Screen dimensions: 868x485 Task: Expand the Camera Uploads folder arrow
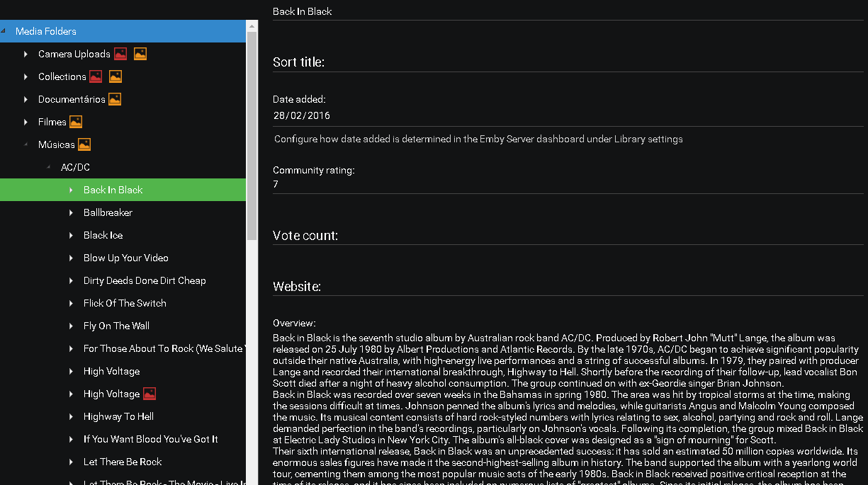[x=26, y=54]
